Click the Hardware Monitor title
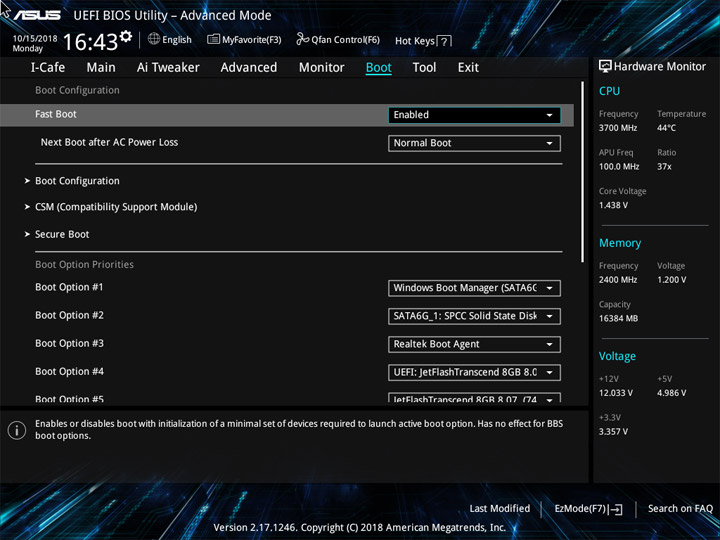This screenshot has height=540, width=720. point(660,67)
